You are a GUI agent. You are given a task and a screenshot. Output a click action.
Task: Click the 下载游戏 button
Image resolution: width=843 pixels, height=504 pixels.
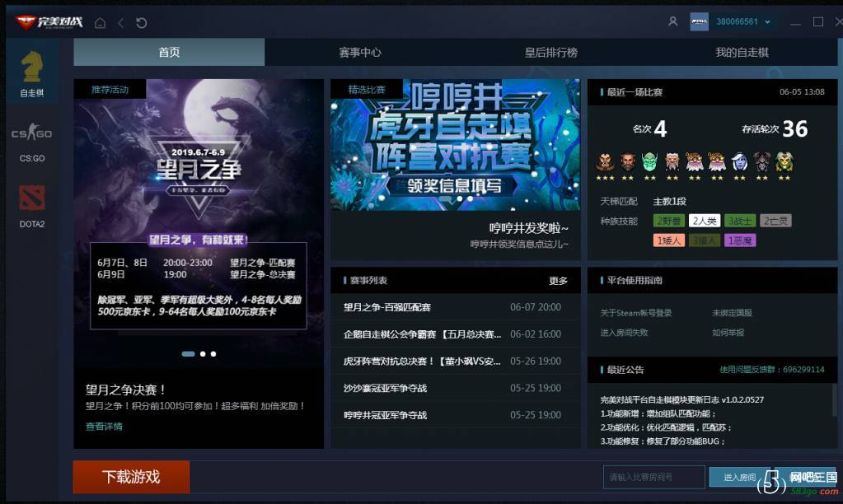coord(131,477)
